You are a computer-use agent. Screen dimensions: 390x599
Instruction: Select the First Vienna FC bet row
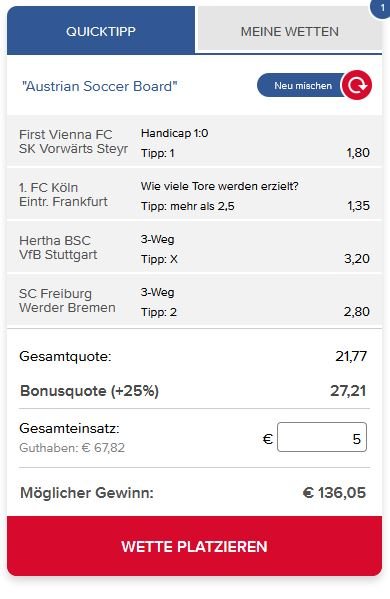(x=194, y=141)
